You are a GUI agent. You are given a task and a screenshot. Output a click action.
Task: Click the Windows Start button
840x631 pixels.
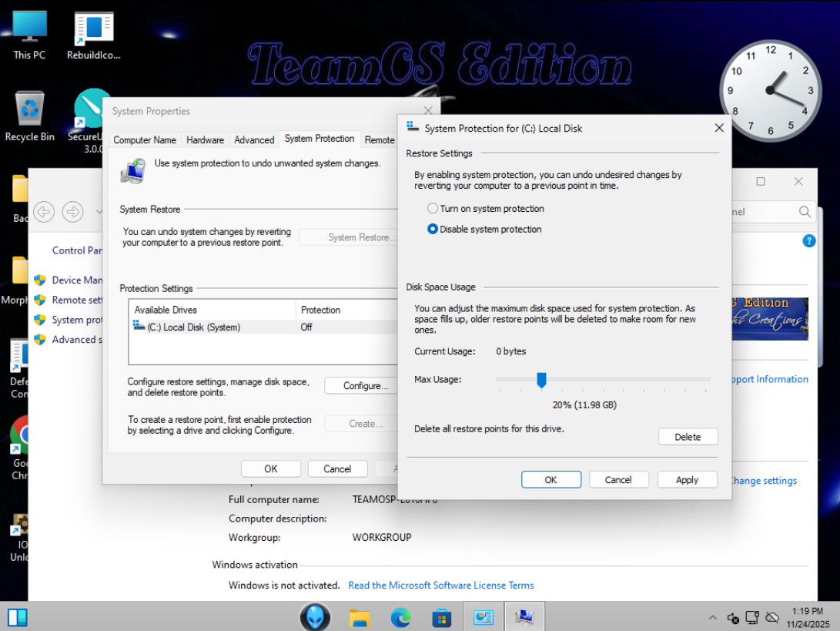click(x=17, y=618)
